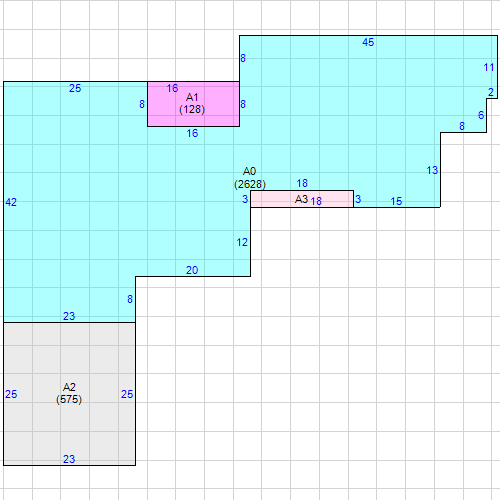Select the 23 dimension on A2's bottom edge
Viewport: 500px width, 500px height.
point(69,459)
